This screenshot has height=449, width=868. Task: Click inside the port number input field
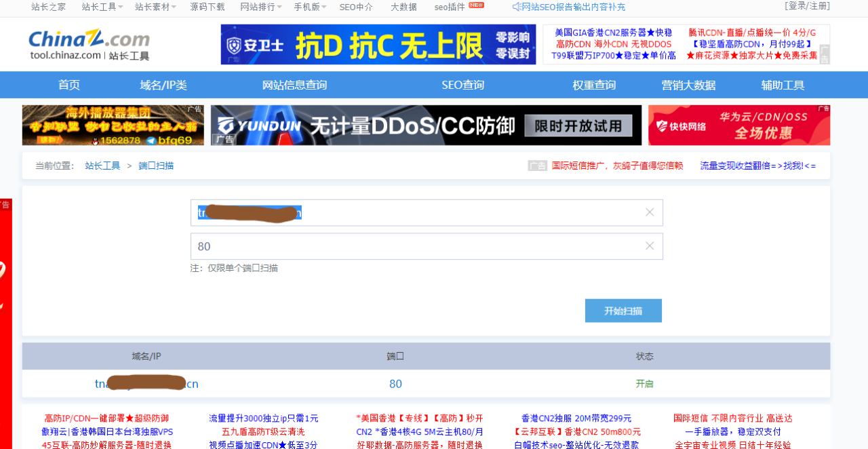coord(407,246)
